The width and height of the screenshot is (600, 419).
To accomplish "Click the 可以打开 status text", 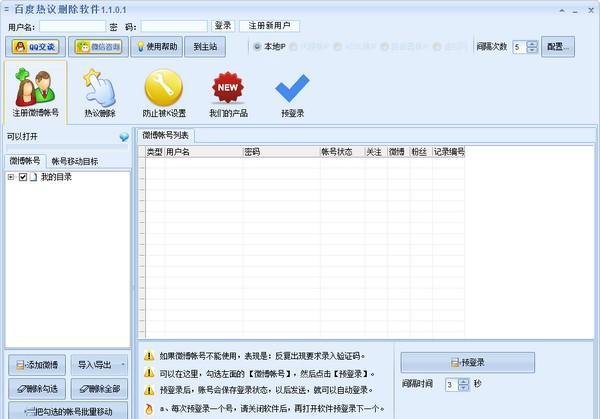I will point(22,137).
